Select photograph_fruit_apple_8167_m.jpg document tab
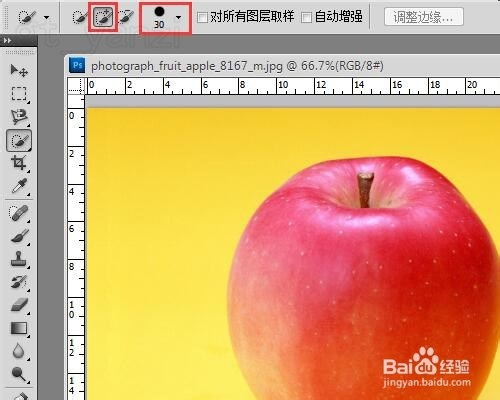 [237, 66]
